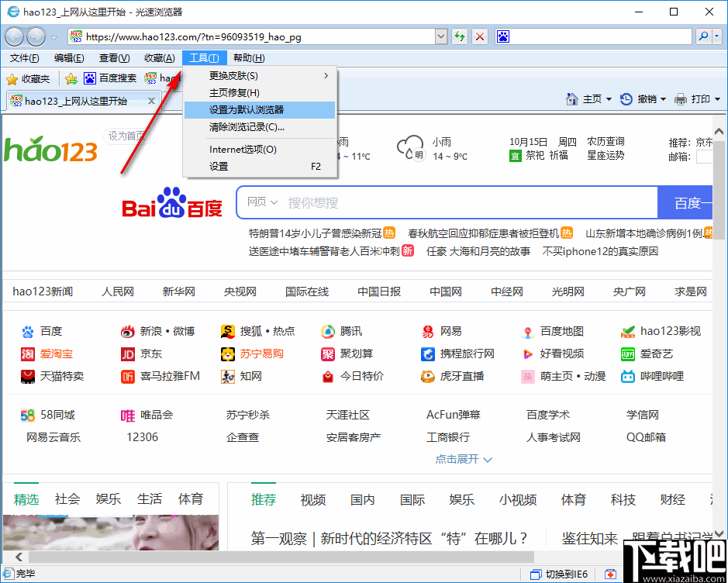Open the 查看(V) menu
Viewport: 728px width, 583px height.
tap(114, 58)
